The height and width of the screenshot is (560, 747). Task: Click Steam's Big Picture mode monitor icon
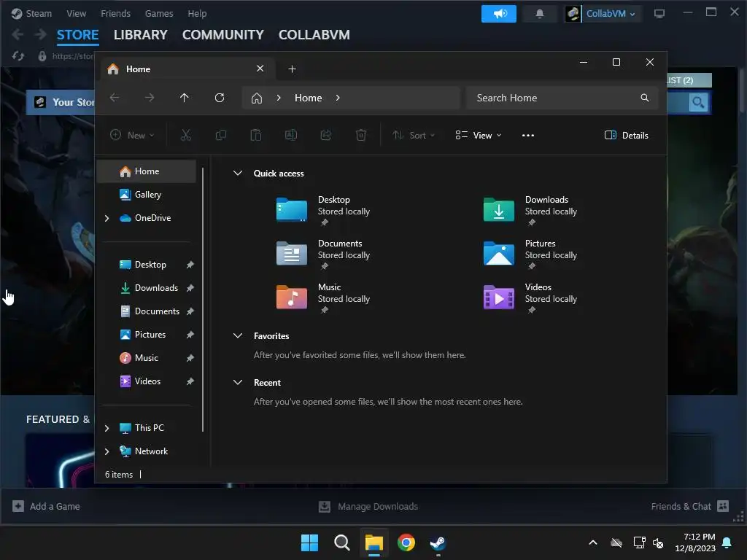pyautogui.click(x=659, y=14)
